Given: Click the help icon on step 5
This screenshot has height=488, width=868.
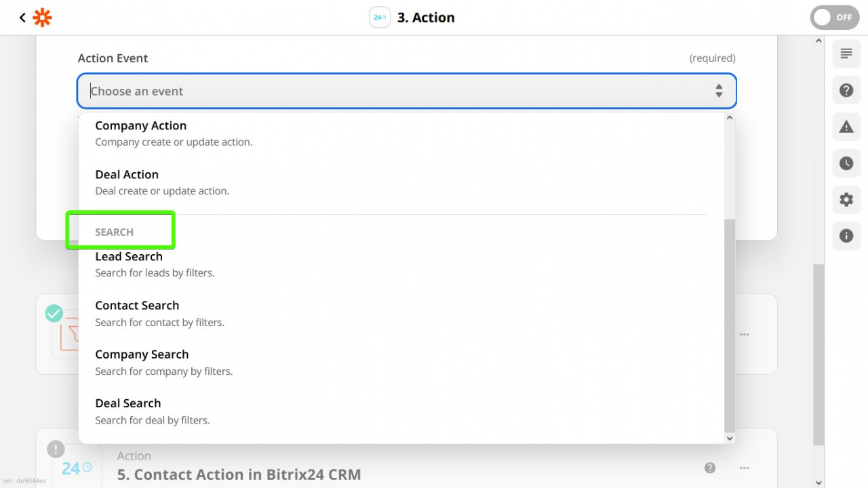Looking at the screenshot, I should point(710,468).
